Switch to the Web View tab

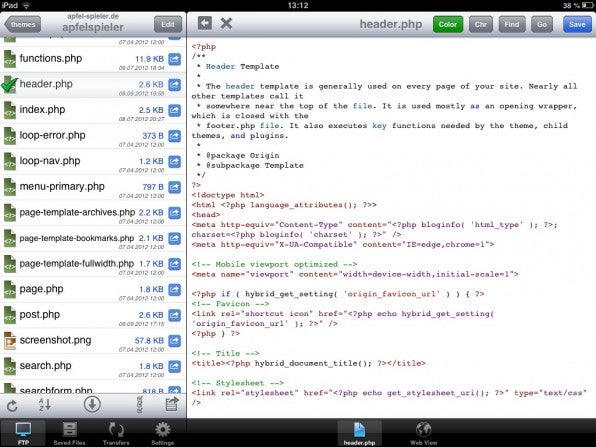point(423,433)
